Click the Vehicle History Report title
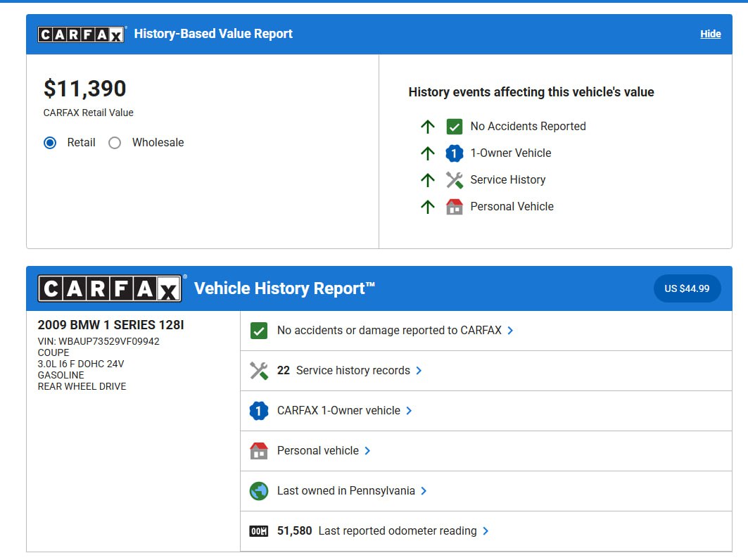 (284, 288)
